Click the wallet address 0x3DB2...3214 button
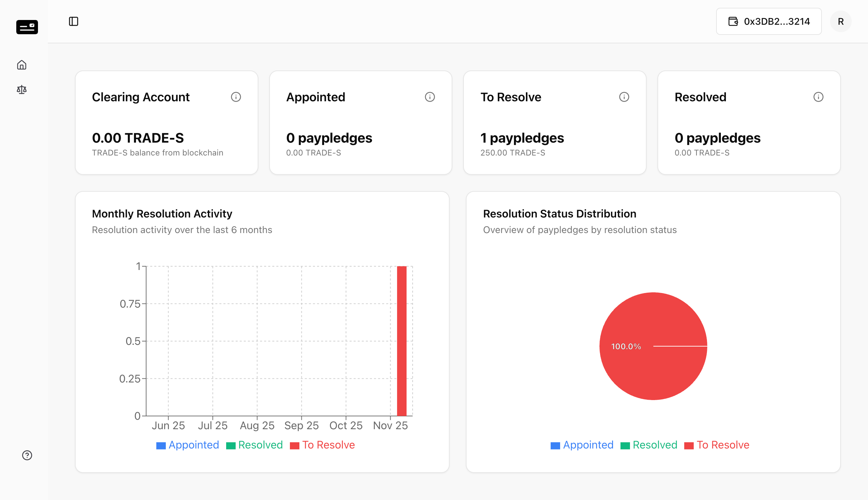The width and height of the screenshot is (868, 500). tap(769, 21)
